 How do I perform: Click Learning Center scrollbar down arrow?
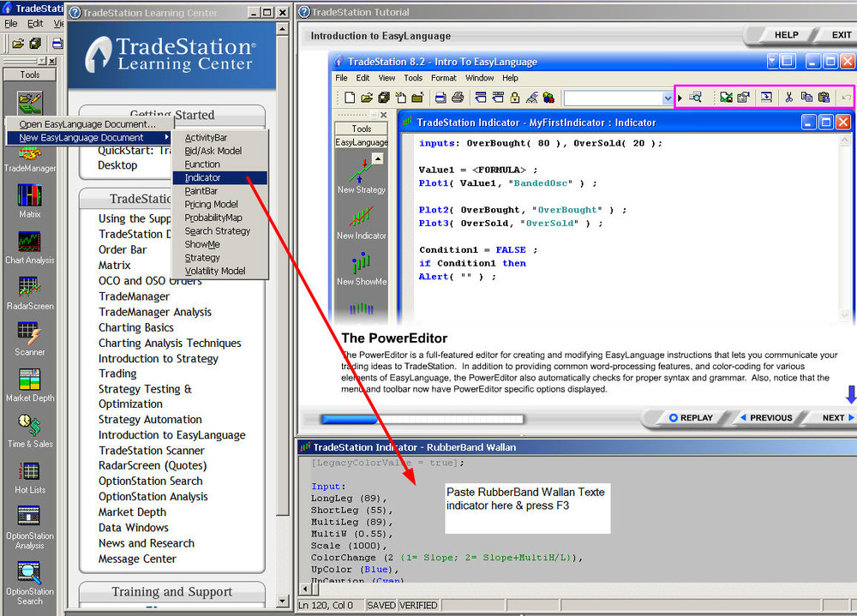[282, 601]
